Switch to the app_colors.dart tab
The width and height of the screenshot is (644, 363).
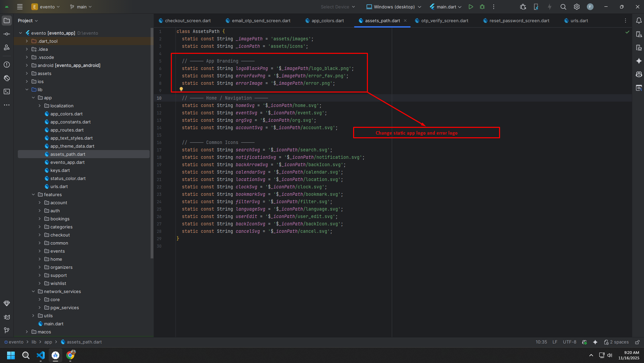(x=327, y=21)
